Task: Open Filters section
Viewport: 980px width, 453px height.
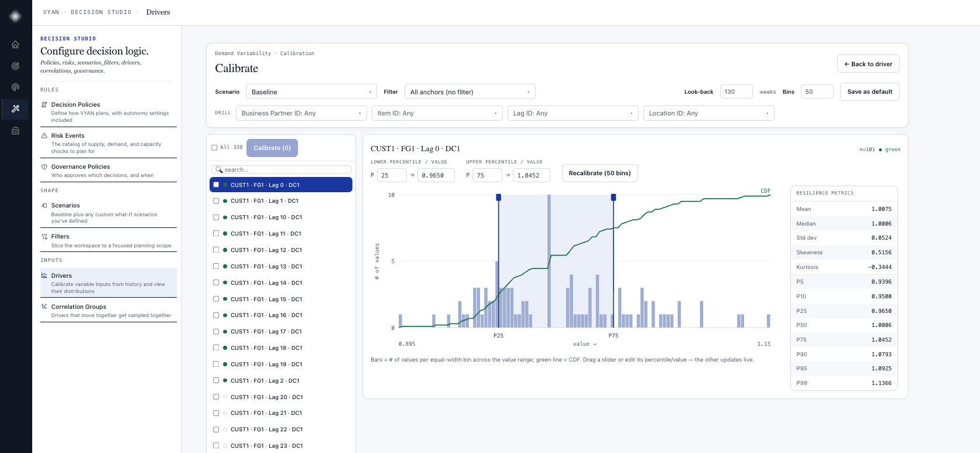Action: (108, 240)
